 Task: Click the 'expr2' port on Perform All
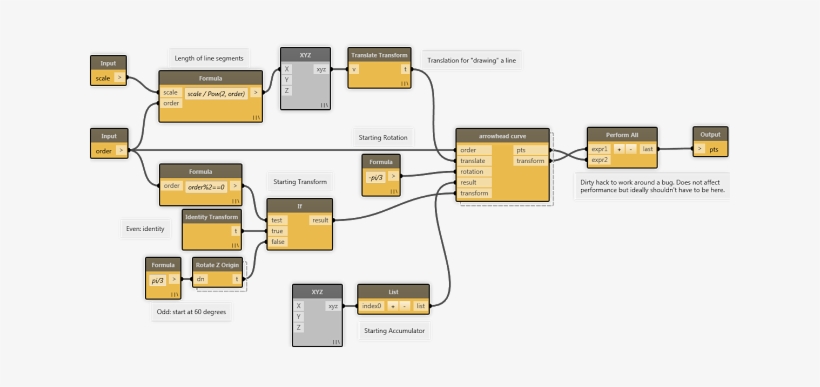600,160
